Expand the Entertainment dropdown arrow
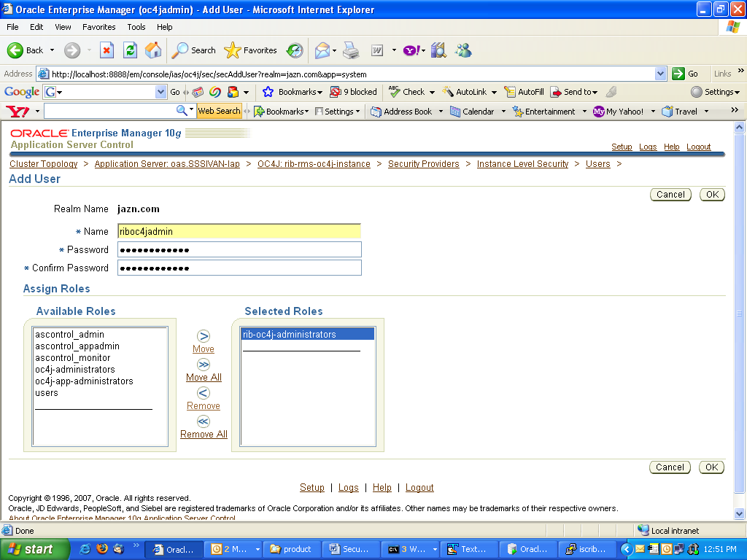This screenshot has width=747, height=560. click(x=584, y=112)
